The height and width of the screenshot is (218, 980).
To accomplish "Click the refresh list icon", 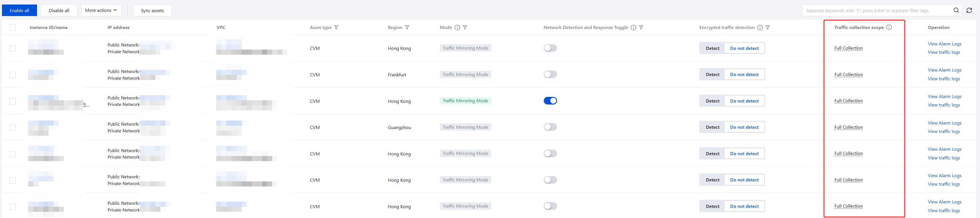I will pyautogui.click(x=969, y=10).
